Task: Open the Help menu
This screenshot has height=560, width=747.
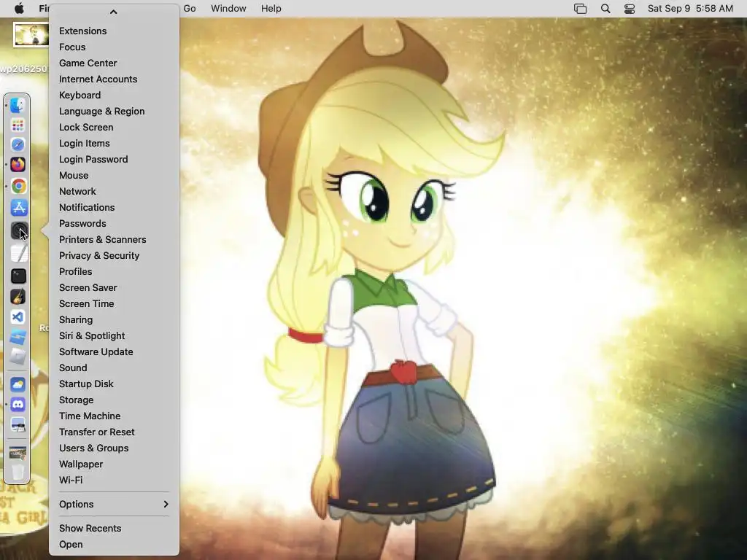Action: (271, 8)
